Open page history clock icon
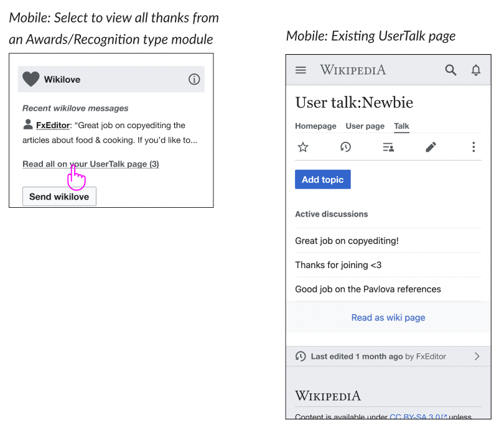 click(x=345, y=147)
